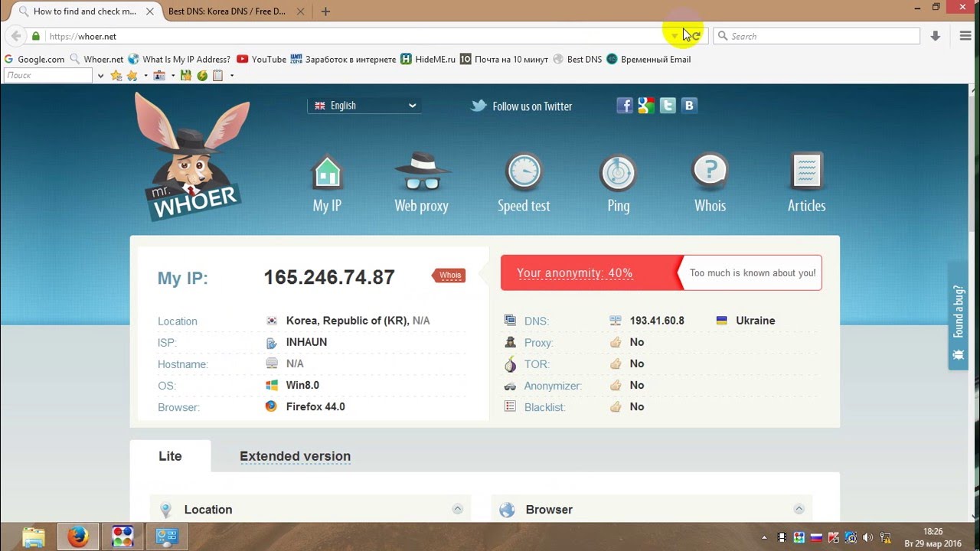This screenshot has height=551, width=980.
Task: Click 'Your anonymity: 40%' link
Action: (574, 273)
